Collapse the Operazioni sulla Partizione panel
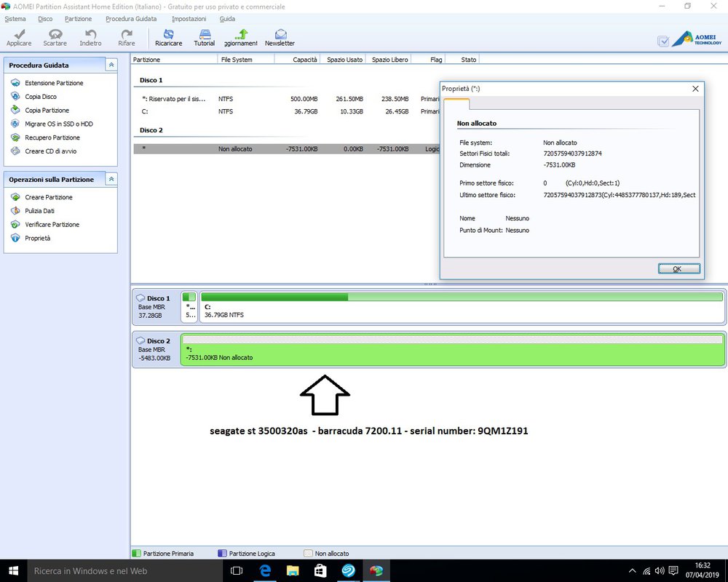Image resolution: width=728 pixels, height=582 pixels. (111, 179)
